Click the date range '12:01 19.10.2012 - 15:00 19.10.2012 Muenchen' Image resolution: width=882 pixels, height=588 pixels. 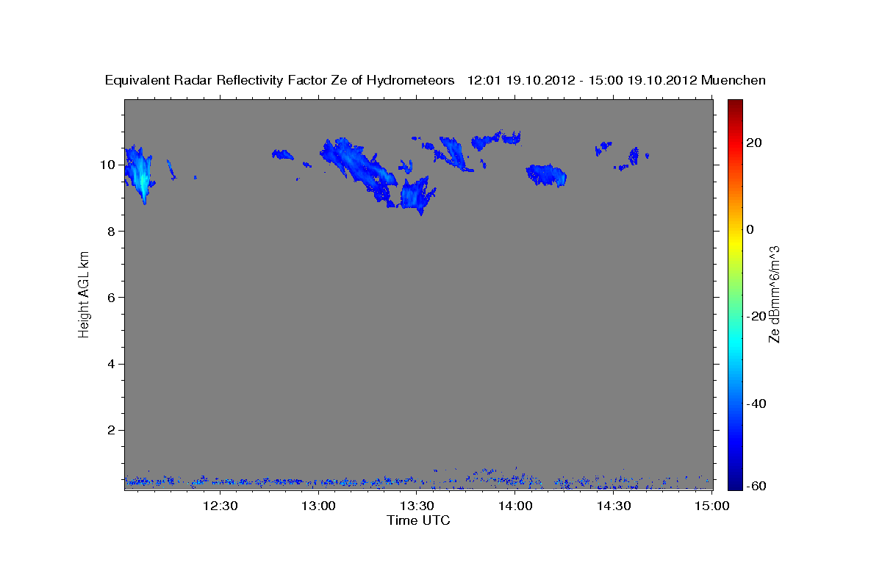pyautogui.click(x=617, y=80)
